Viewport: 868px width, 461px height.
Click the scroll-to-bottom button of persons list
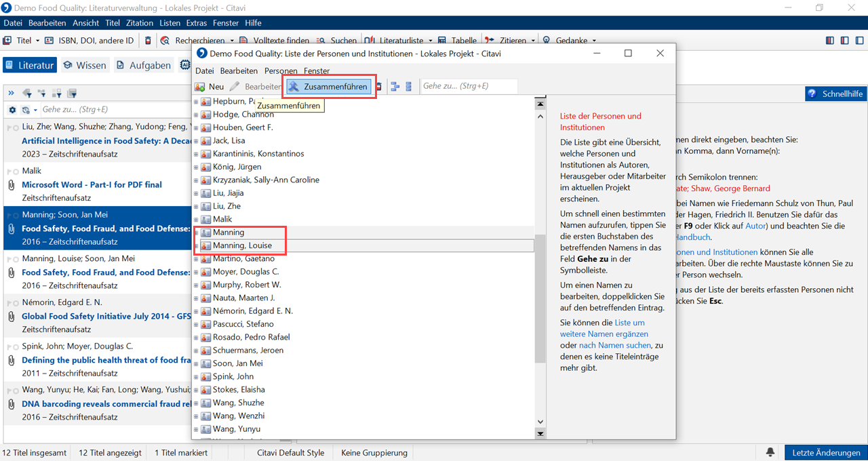(540, 433)
